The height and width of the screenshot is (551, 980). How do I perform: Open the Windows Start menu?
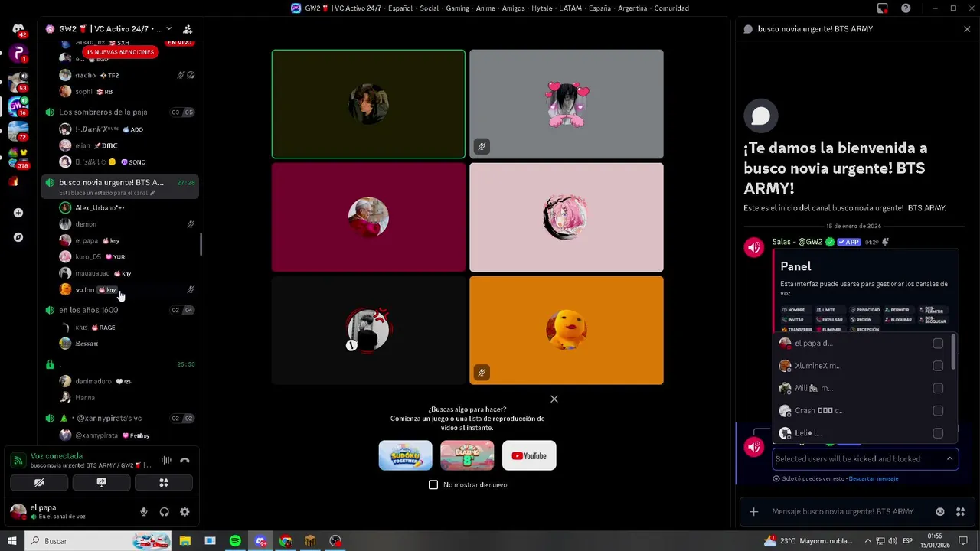click(11, 541)
